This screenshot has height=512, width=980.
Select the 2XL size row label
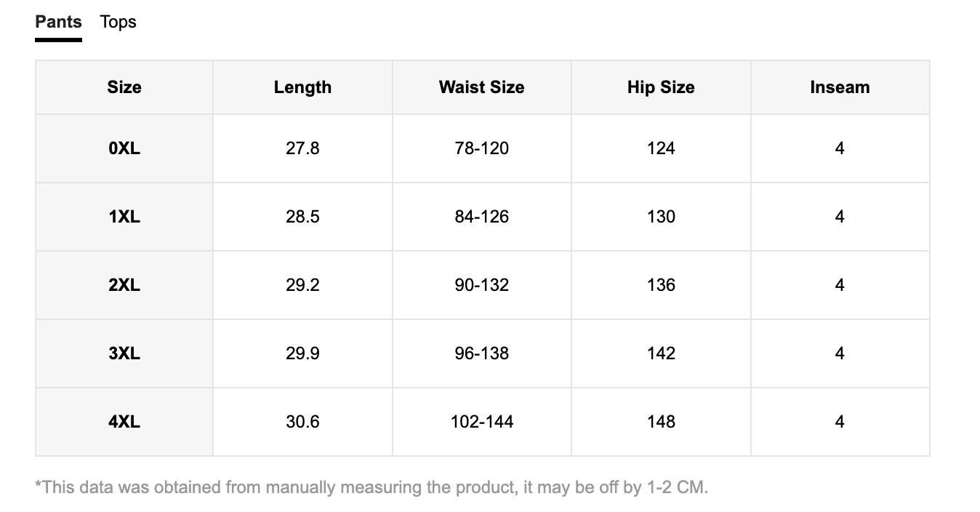pyautogui.click(x=124, y=285)
